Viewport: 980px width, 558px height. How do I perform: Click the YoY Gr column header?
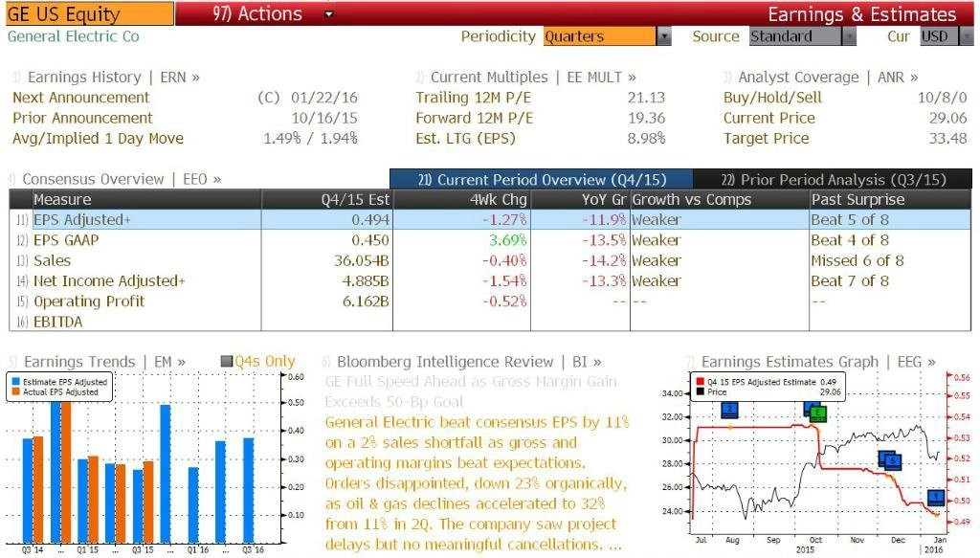[x=581, y=199]
